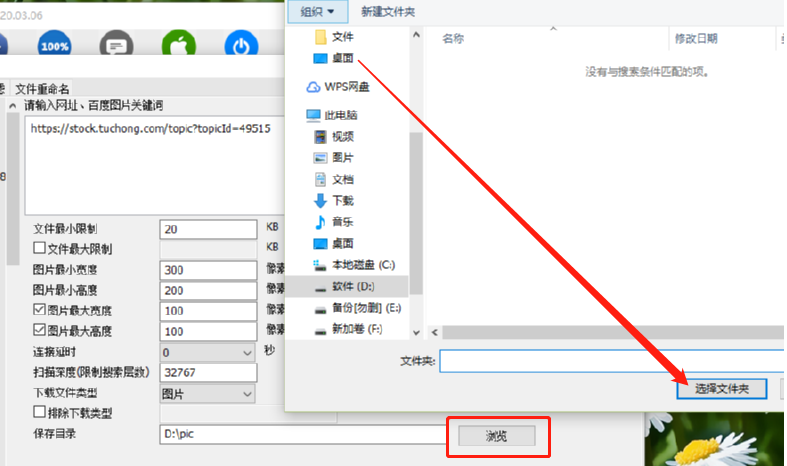This screenshot has width=787, height=466.
Task: Switch to the 文件重命名 tab
Action: tap(42, 89)
